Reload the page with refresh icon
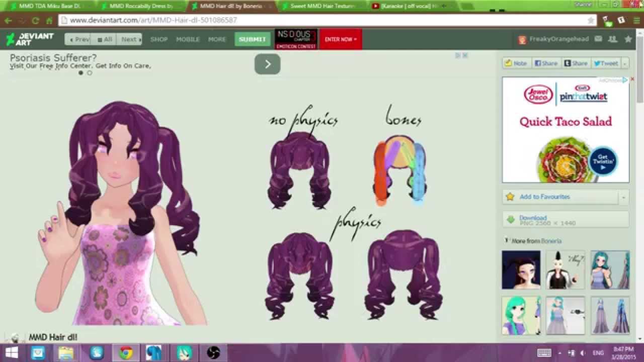644x362 pixels. click(x=35, y=21)
